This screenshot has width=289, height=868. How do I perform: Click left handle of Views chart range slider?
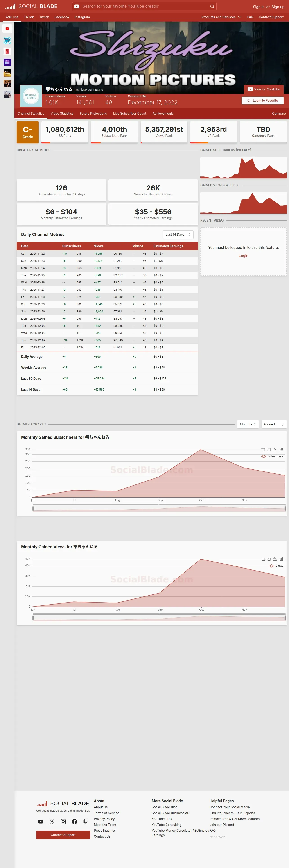[33, 618]
